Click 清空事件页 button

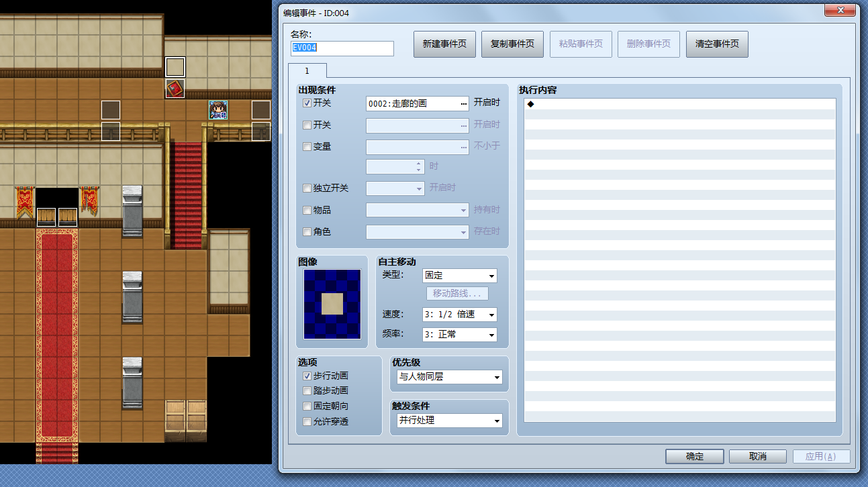point(717,44)
